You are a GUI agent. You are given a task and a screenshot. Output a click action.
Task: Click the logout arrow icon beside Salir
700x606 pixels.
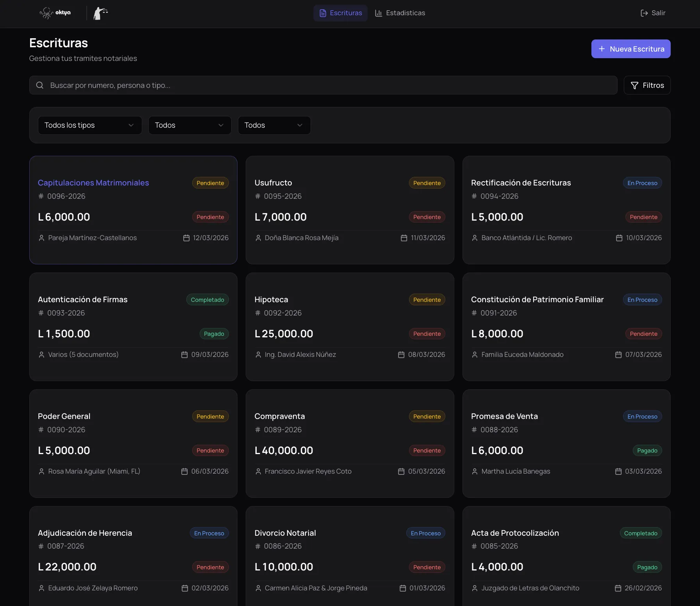[x=644, y=13]
